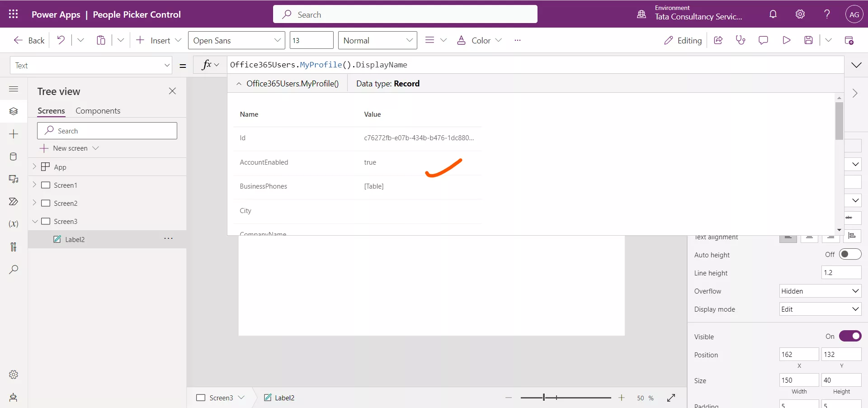This screenshot has height=408, width=868.
Task: Create a New screen
Action: pyautogui.click(x=70, y=148)
